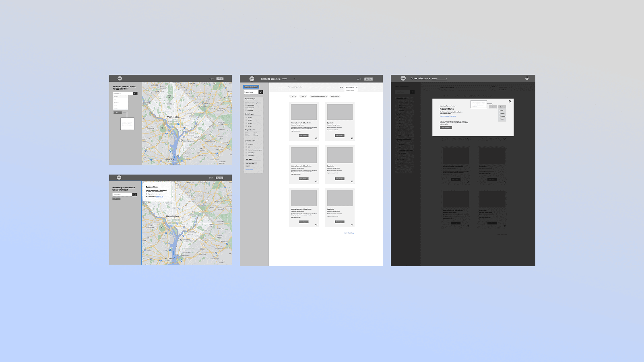Screen dimensions: 644x362
Task: Check the 2-Year College checkbox
Action: [246, 152]
